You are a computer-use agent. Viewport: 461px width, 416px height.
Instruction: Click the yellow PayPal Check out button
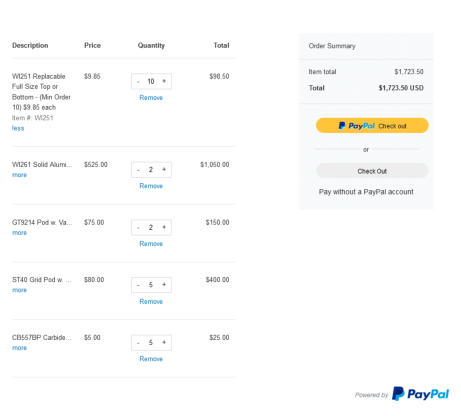coord(372,126)
